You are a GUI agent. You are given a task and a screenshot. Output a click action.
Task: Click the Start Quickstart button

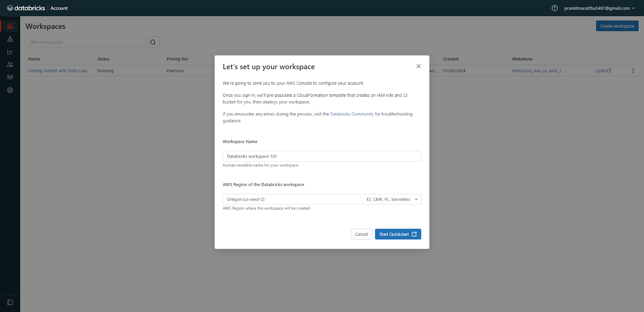[x=398, y=234]
